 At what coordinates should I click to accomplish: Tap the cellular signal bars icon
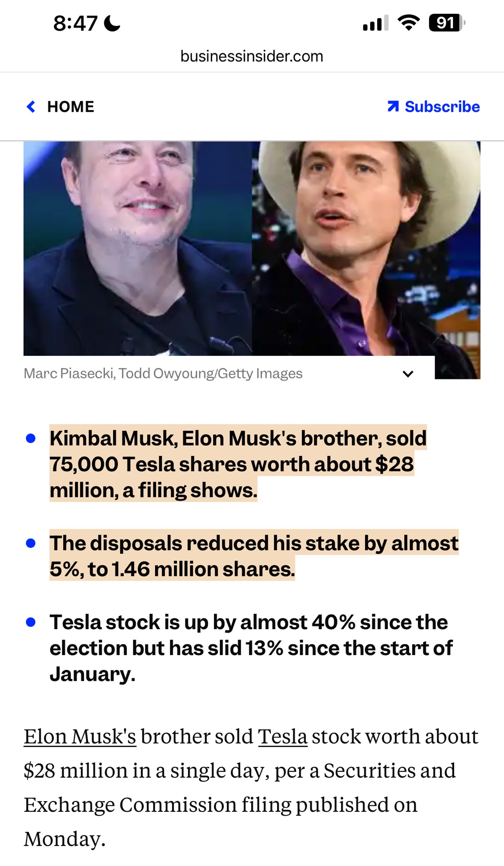click(375, 23)
